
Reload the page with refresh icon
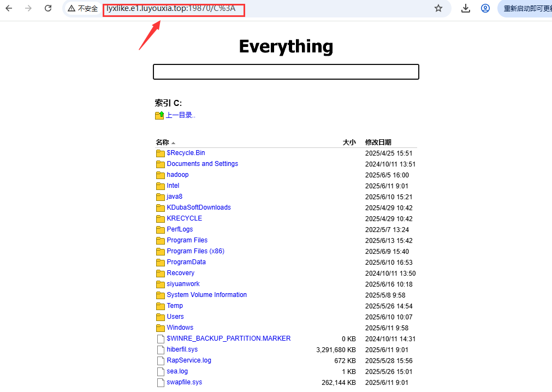(48, 8)
